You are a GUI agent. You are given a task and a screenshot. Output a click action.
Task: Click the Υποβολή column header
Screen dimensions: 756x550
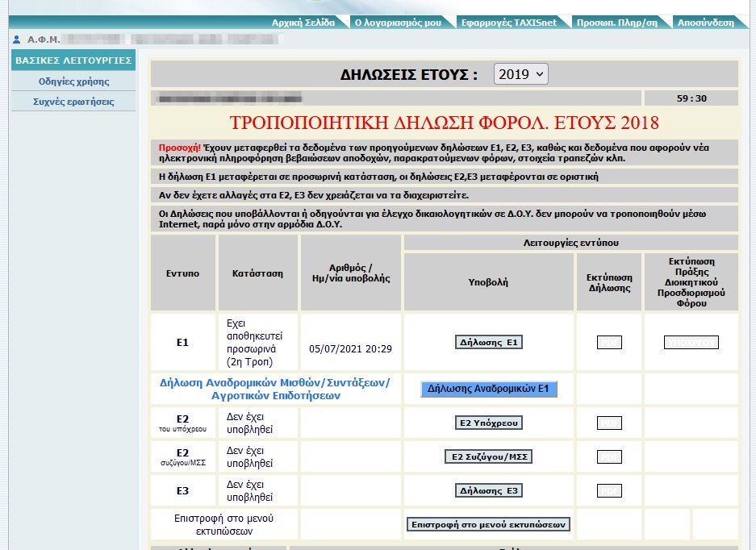click(x=488, y=282)
